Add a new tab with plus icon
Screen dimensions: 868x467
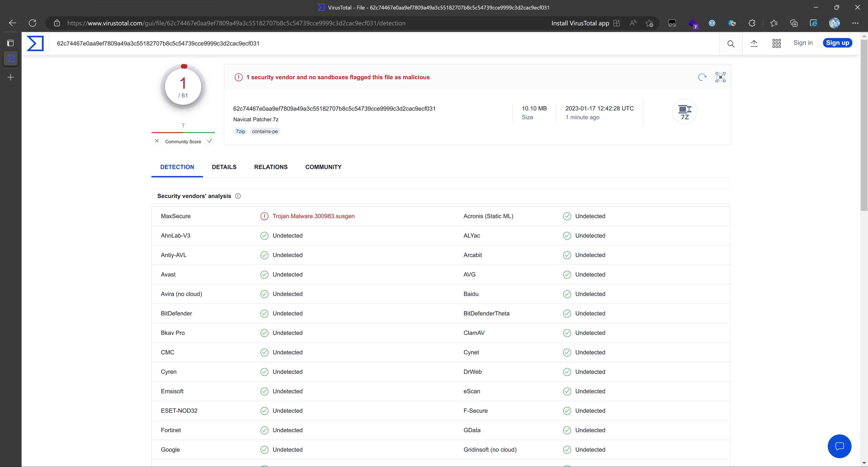click(x=10, y=77)
